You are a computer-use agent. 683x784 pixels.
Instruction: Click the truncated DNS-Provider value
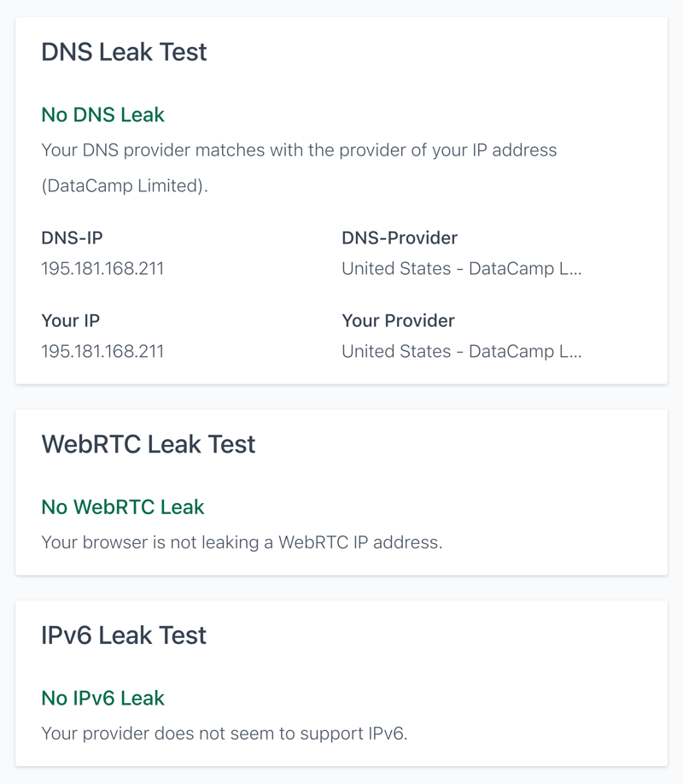coord(462,268)
